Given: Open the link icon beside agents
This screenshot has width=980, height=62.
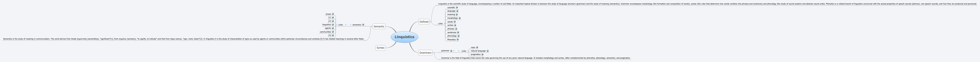Looking at the screenshot, I should [x=333, y=28].
